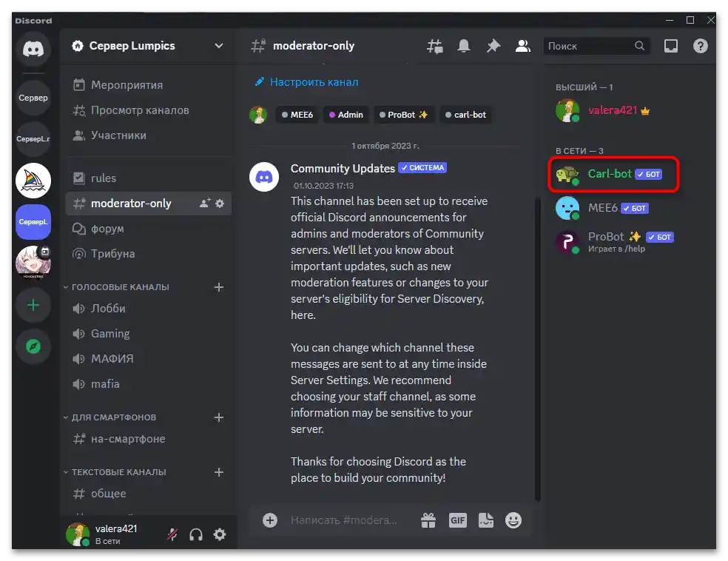Select the highlighted СерверL server icon

33,221
